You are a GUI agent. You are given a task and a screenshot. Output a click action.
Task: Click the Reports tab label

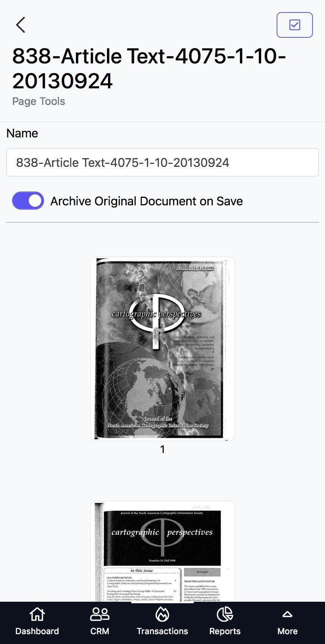(225, 631)
